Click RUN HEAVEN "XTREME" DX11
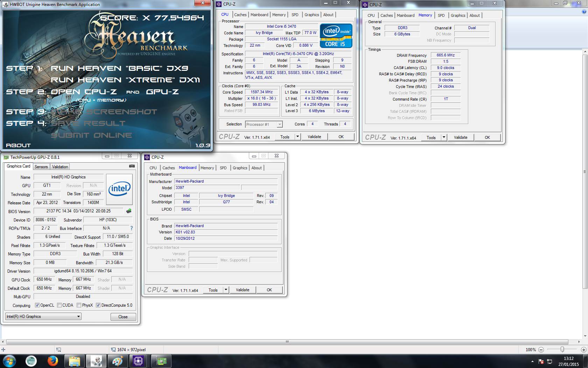Viewport: 588px width, 368px height. [x=126, y=80]
